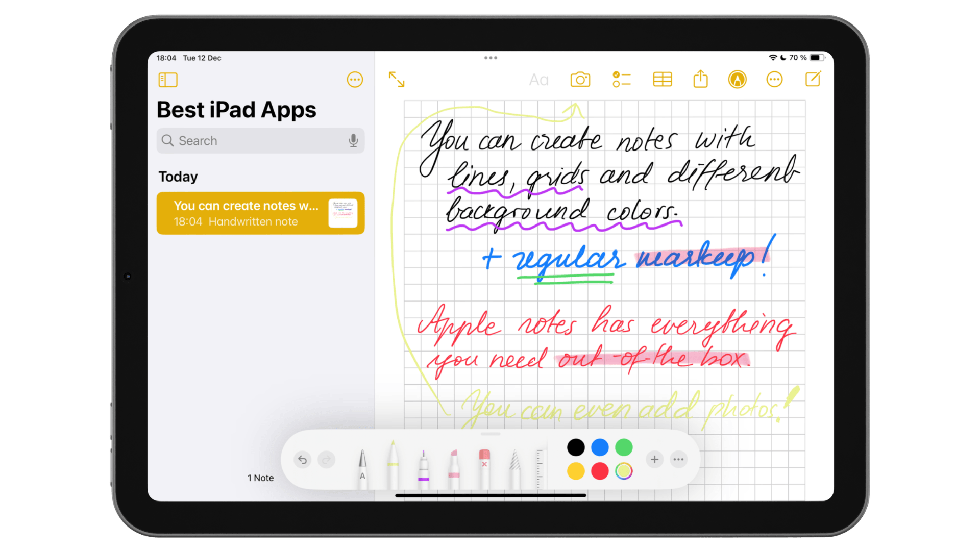Toggle the sidebar panel view
Viewport: 980px width, 551px height.
167,80
